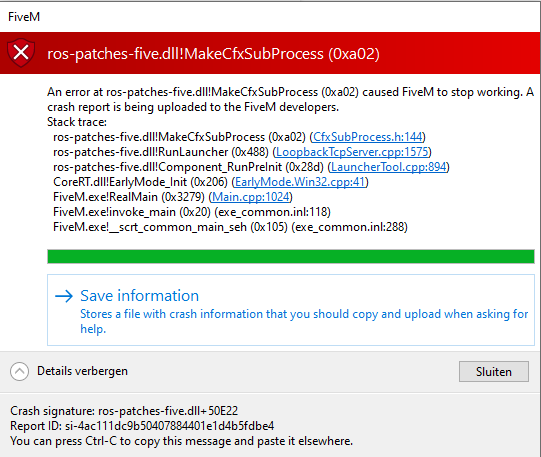Click the Sluiten button
The width and height of the screenshot is (541, 457).
(493, 371)
